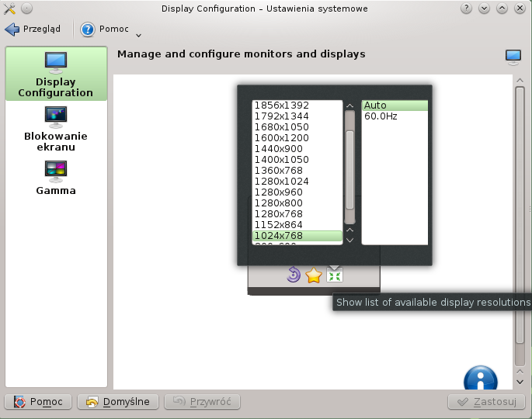Click the monitor icon in the header
Viewport: 532px width, 419px height.
(x=513, y=56)
